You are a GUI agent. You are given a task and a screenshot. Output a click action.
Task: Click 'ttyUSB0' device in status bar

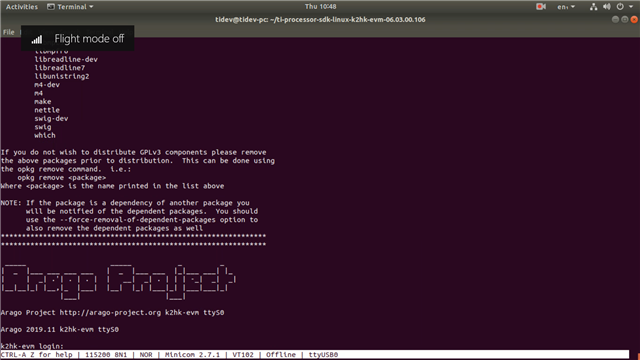pos(323,355)
